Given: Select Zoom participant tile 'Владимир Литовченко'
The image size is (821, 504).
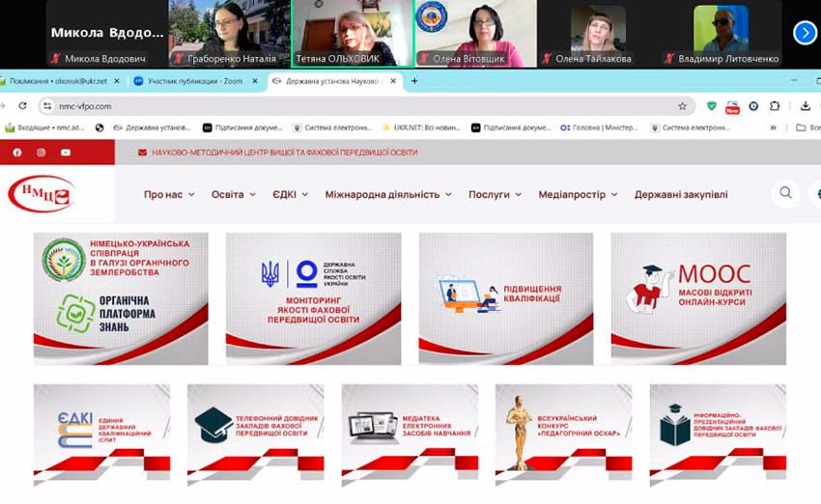Looking at the screenshot, I should click(x=722, y=34).
